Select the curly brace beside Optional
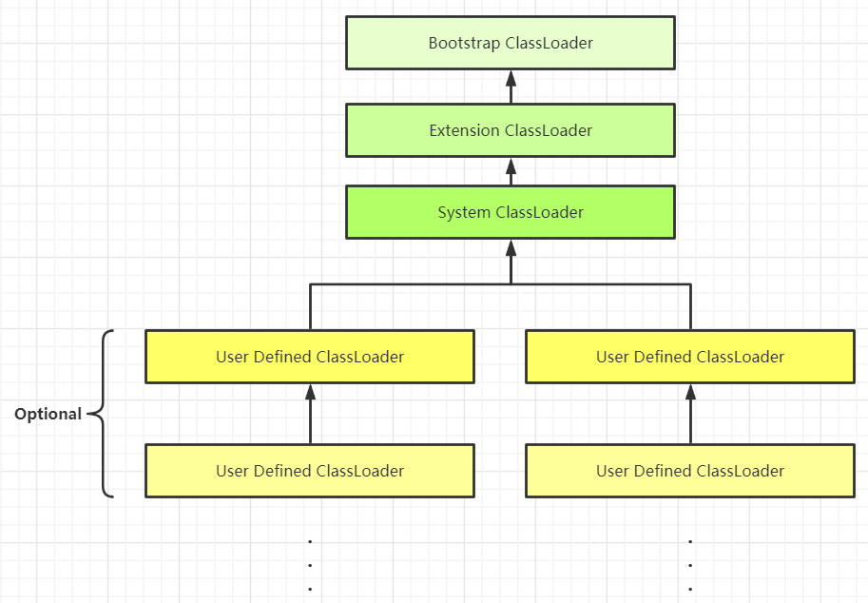868x603 pixels. click(102, 414)
